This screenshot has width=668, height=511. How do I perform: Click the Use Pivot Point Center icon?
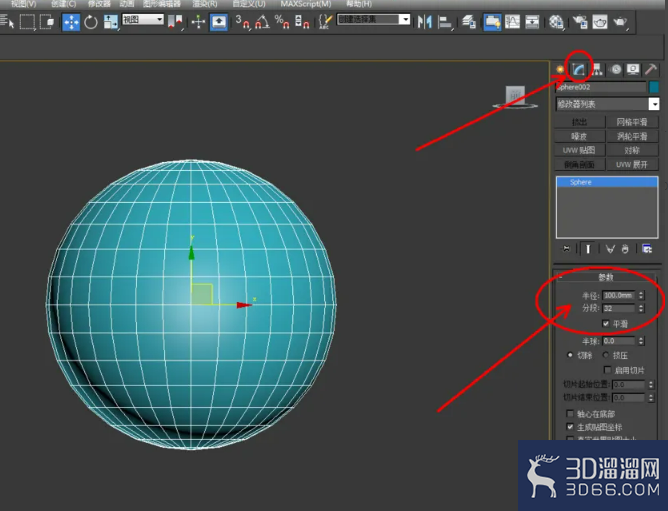pos(175,21)
